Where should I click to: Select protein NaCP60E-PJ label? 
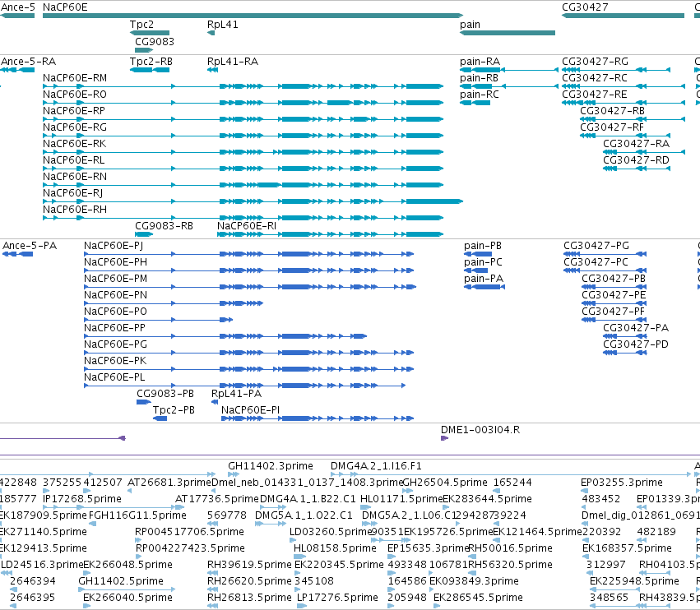[114, 246]
